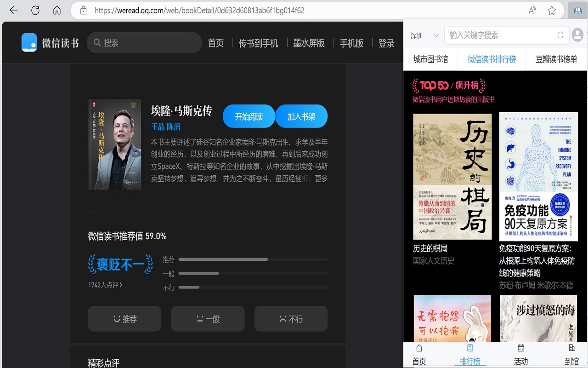Rate the book as 推荐
Screen dimensions: 588x368
124,319
